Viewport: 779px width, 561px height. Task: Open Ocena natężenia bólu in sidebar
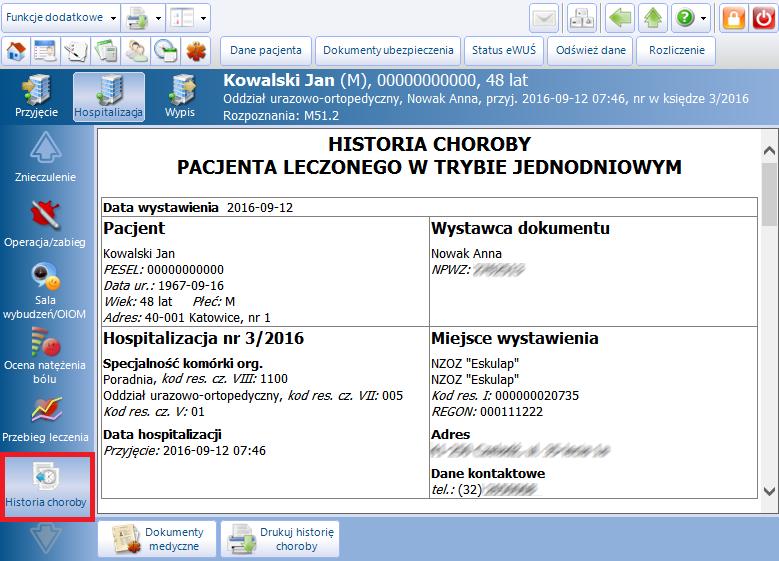point(45,356)
